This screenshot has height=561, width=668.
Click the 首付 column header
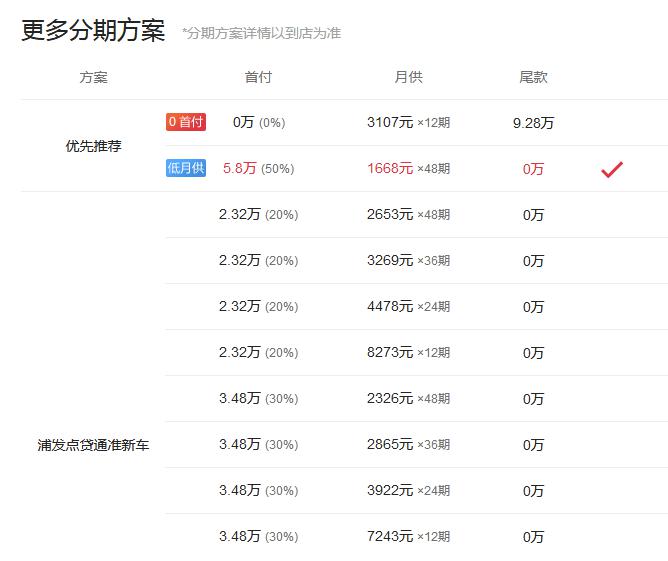[258, 77]
